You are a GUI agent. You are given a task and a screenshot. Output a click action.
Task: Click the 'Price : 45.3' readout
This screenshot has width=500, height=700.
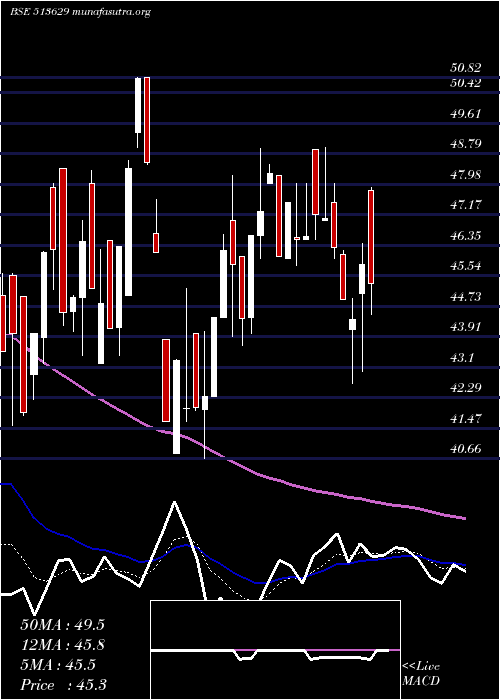(x=63, y=685)
